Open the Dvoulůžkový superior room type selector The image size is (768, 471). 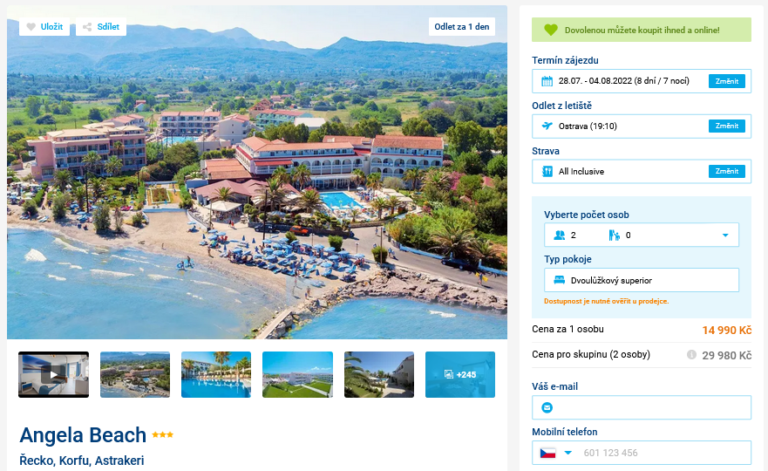pos(641,280)
